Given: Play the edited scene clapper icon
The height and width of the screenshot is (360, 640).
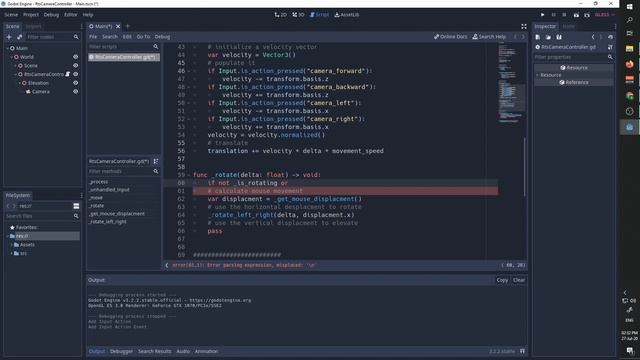Looking at the screenshot, I should [x=576, y=15].
